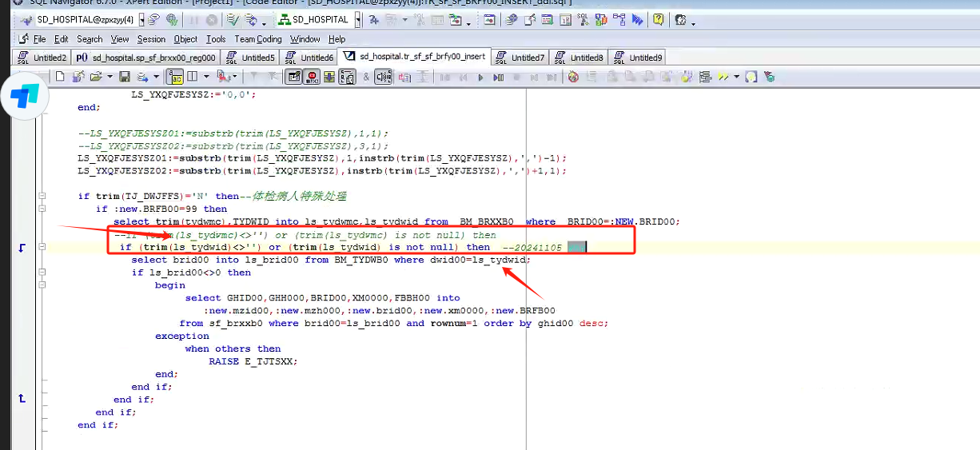The image size is (980, 450).
Task: Click the schema compare toolbar icon
Action: coord(600,19)
